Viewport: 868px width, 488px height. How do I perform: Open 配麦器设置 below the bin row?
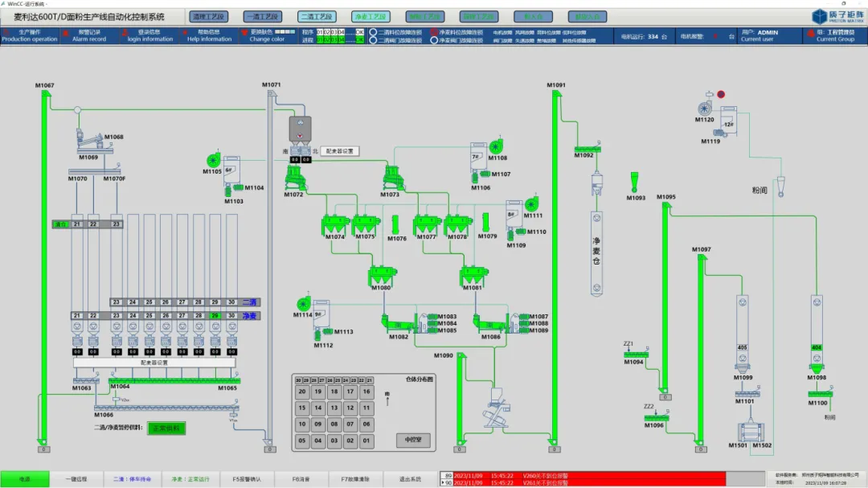154,363
